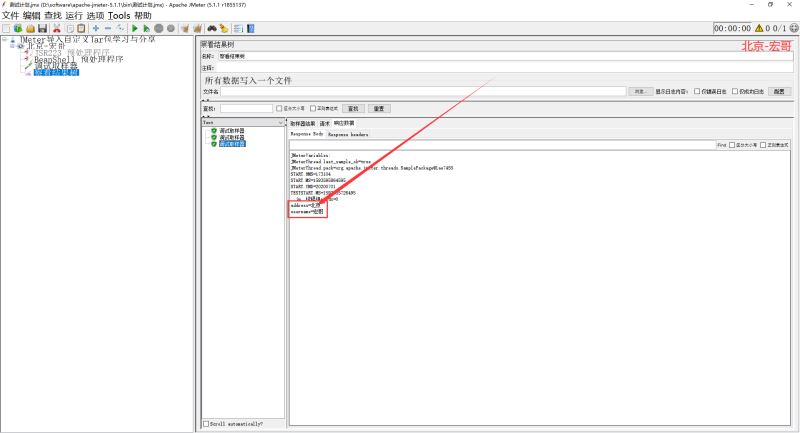Click the Stop test round icon

tap(159, 29)
